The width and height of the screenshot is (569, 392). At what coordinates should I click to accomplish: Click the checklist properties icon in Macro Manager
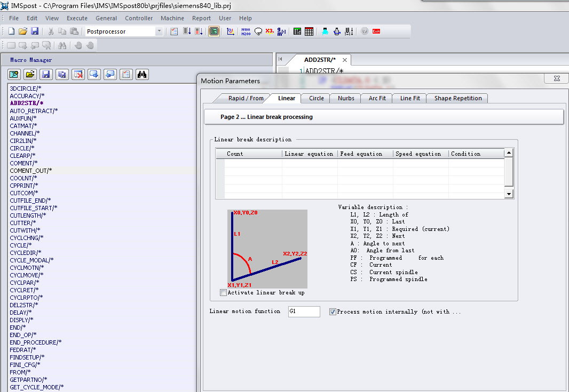coord(126,74)
